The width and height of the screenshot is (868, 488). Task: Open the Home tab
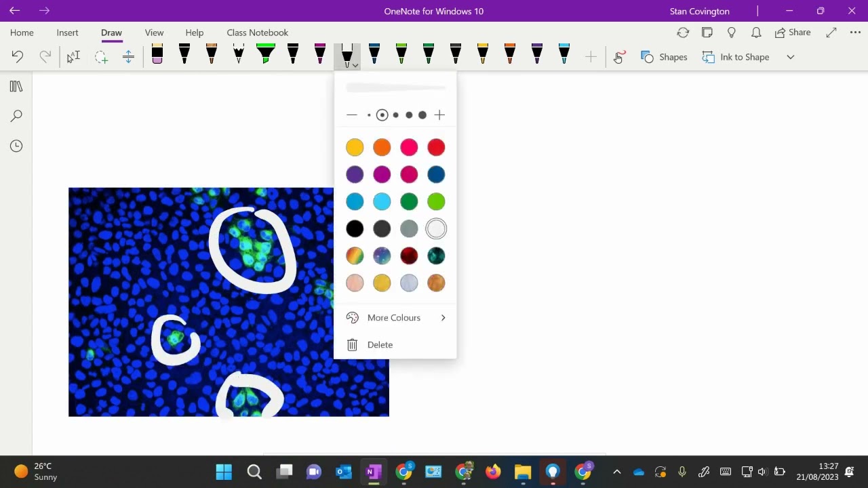[22, 33]
